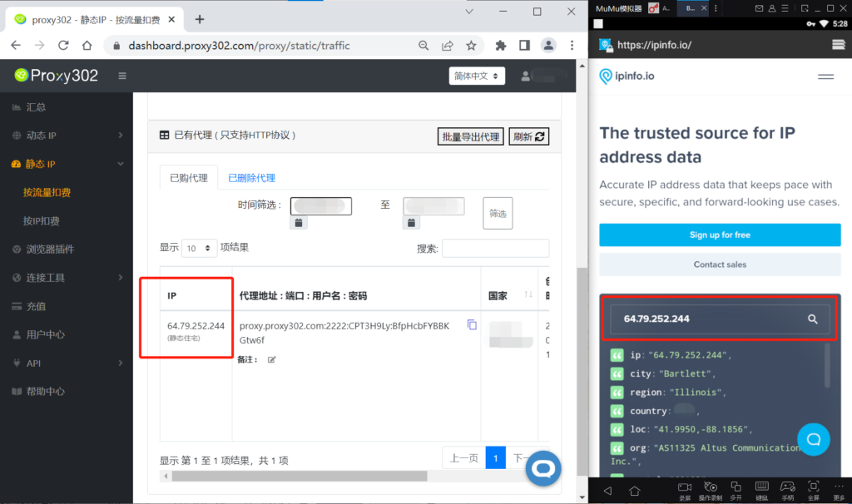Collapse 静态 IP sidebar menu

click(x=67, y=164)
